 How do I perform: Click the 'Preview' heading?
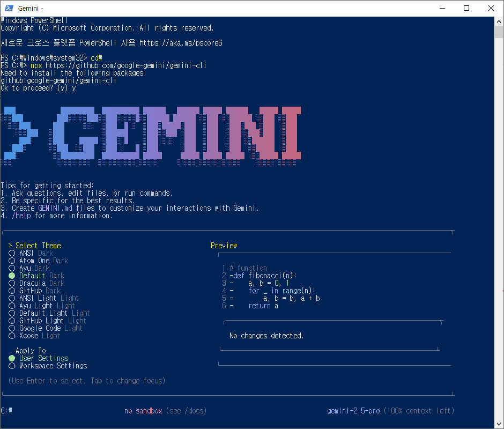tap(224, 246)
